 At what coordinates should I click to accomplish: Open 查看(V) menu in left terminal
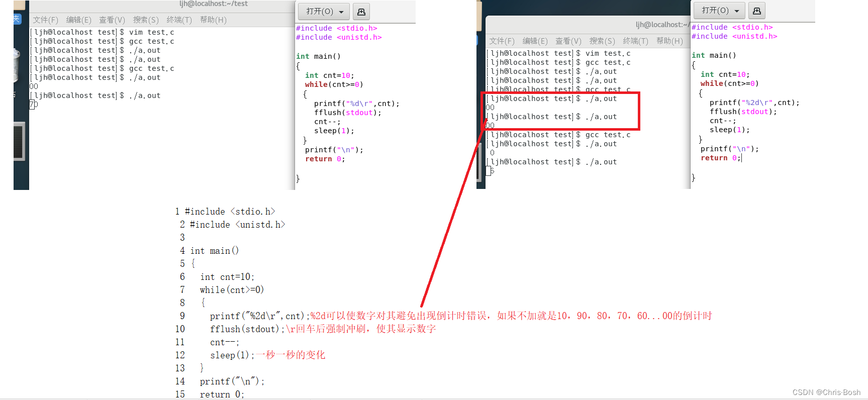coord(112,20)
